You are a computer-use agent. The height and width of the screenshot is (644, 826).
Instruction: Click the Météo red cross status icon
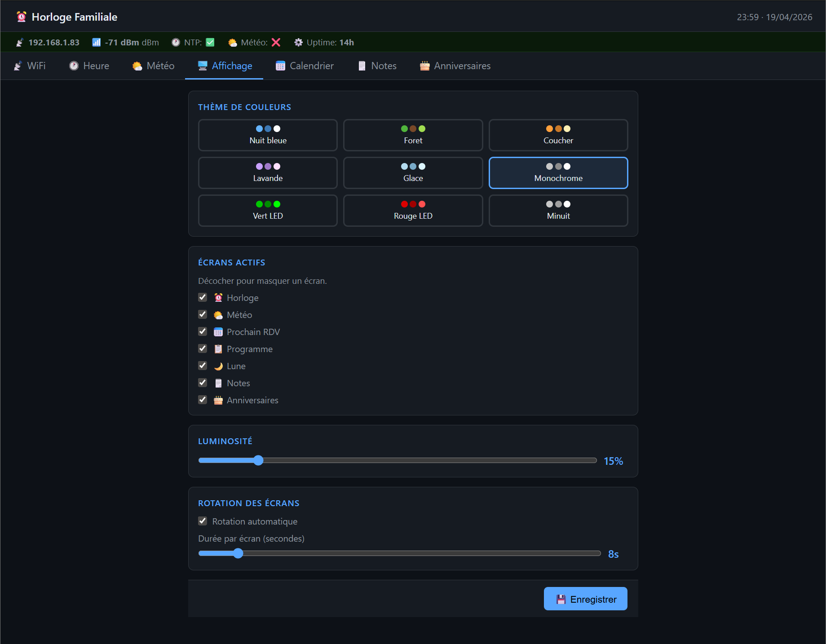276,42
